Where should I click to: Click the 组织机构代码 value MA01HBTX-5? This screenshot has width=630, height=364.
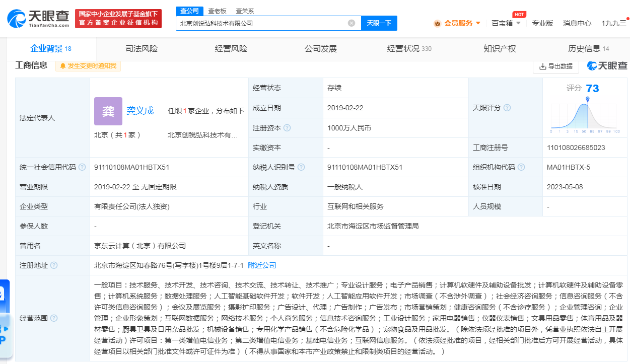pyautogui.click(x=569, y=167)
